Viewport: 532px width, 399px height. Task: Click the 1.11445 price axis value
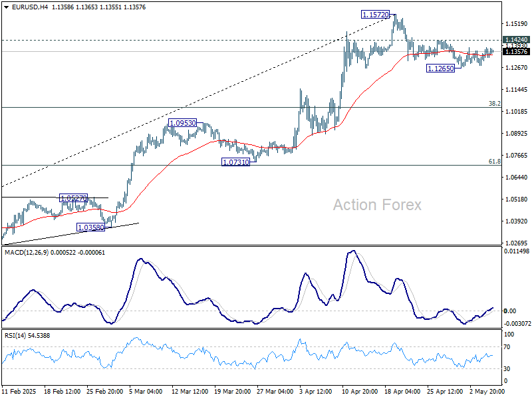(517, 90)
